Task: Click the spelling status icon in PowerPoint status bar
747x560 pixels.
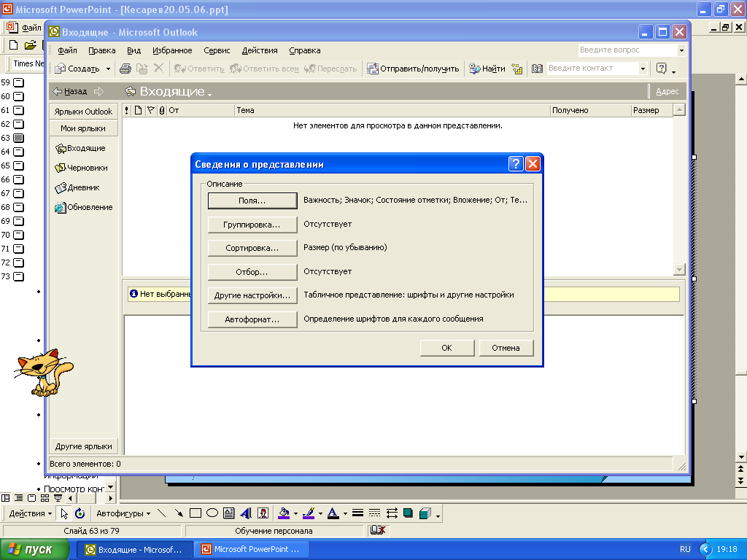Action: pos(378,530)
